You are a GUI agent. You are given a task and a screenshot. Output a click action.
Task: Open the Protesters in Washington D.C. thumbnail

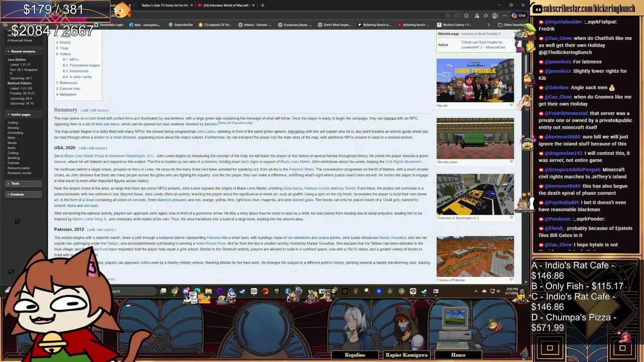pos(475,194)
